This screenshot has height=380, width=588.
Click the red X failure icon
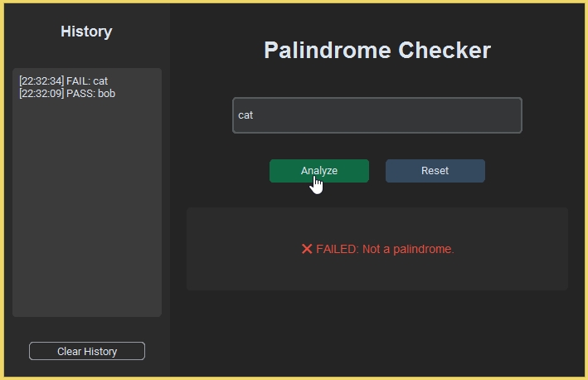click(307, 249)
